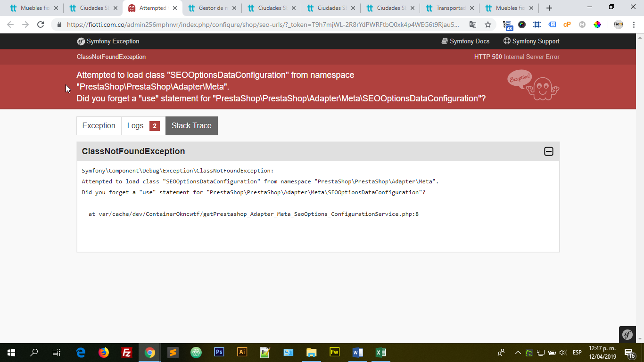Open Sublime Text from the taskbar
The width and height of the screenshot is (644, 362).
[173, 353]
